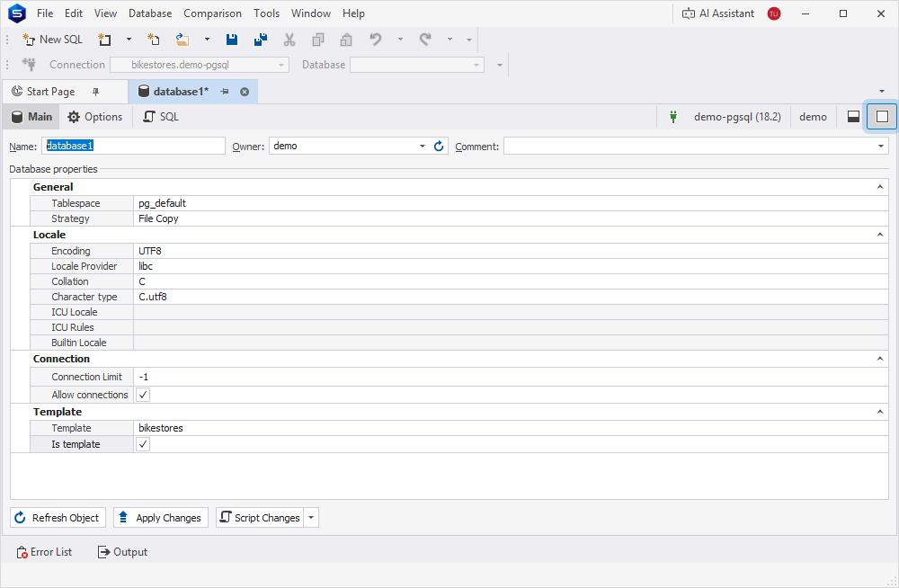The width and height of the screenshot is (899, 588).
Task: Click the Save All icon
Action: pyautogui.click(x=261, y=40)
